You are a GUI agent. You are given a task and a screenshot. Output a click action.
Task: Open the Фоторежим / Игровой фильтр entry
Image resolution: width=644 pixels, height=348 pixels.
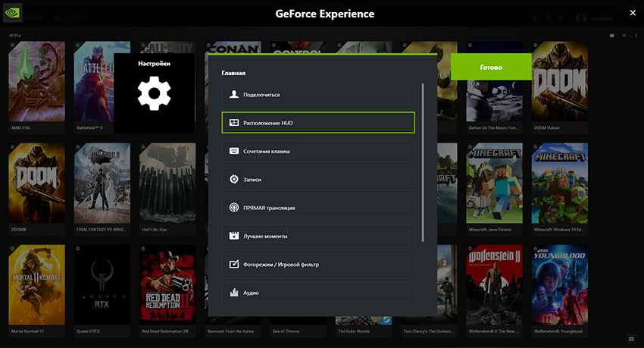tap(318, 265)
